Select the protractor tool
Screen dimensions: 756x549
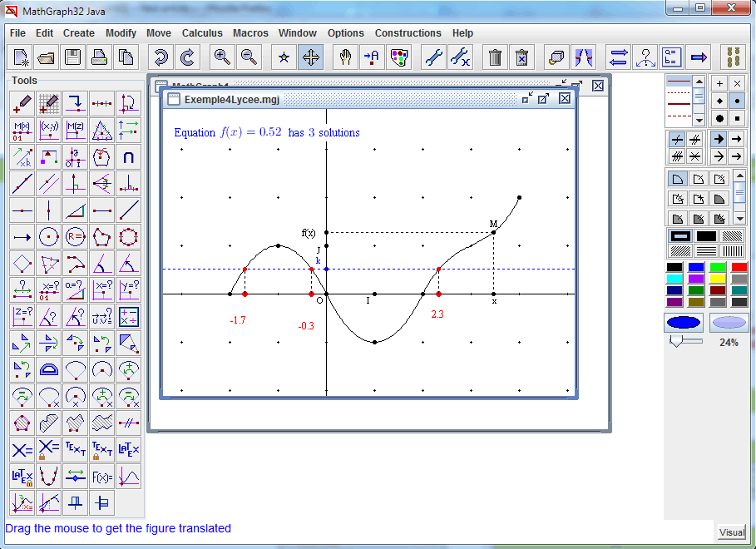[x=49, y=370]
